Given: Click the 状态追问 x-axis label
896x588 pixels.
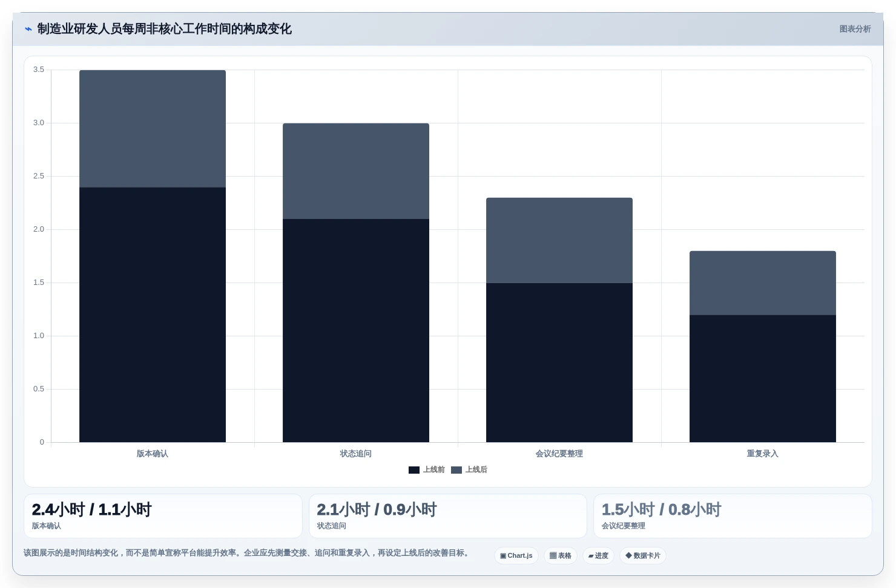Looking at the screenshot, I should click(356, 454).
